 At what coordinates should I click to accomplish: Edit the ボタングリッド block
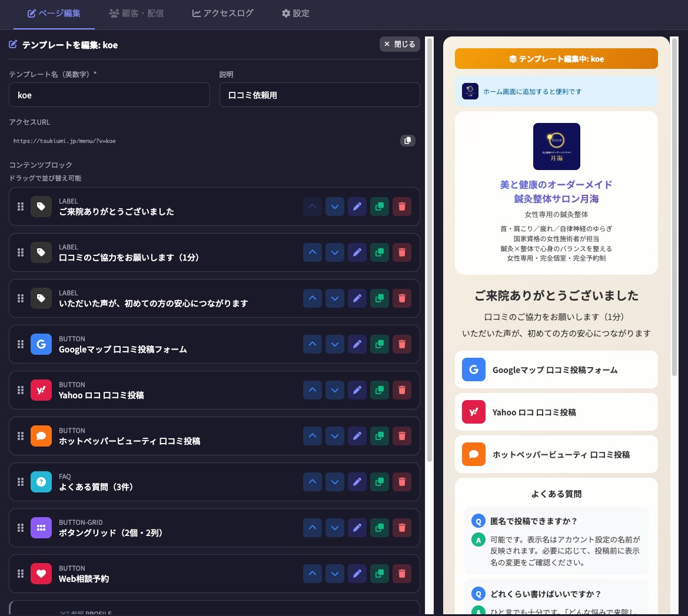(x=357, y=527)
